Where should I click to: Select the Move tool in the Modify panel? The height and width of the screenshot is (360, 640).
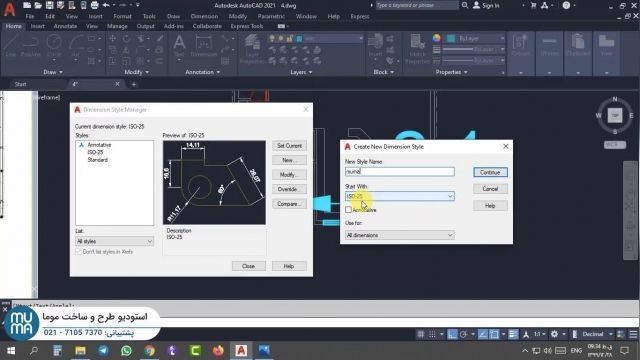pyautogui.click(x=112, y=38)
